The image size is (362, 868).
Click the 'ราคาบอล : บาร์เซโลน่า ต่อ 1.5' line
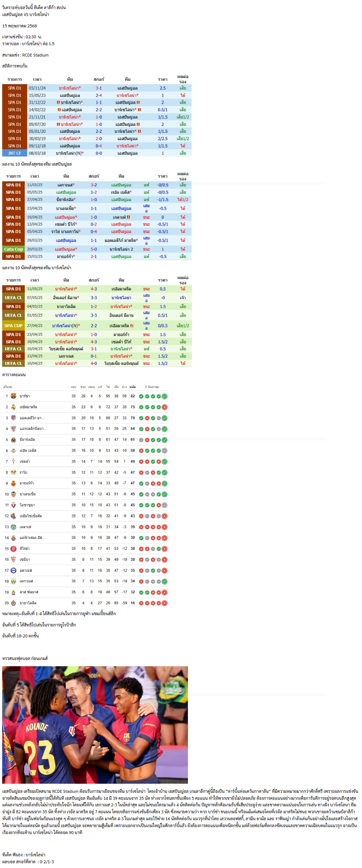tap(28, 44)
